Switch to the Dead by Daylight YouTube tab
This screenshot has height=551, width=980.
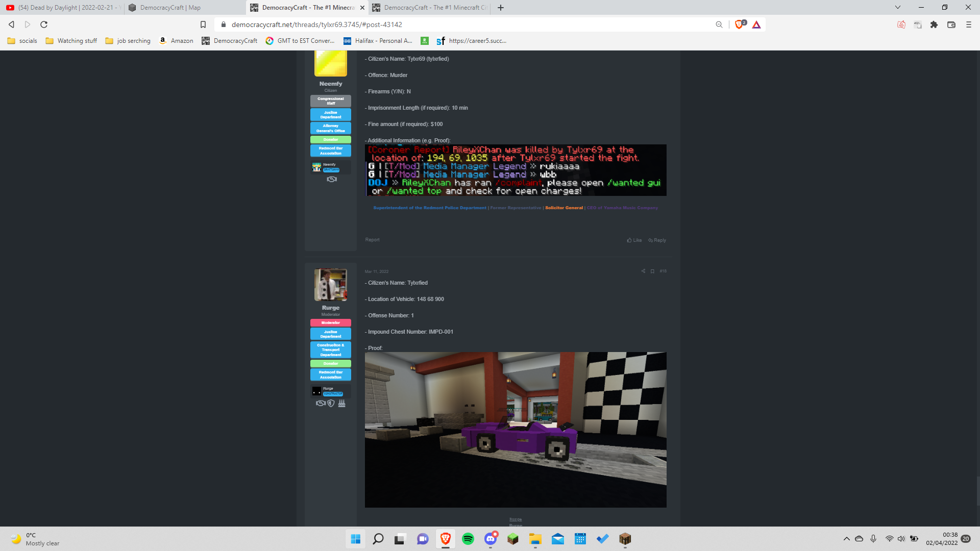(62, 8)
